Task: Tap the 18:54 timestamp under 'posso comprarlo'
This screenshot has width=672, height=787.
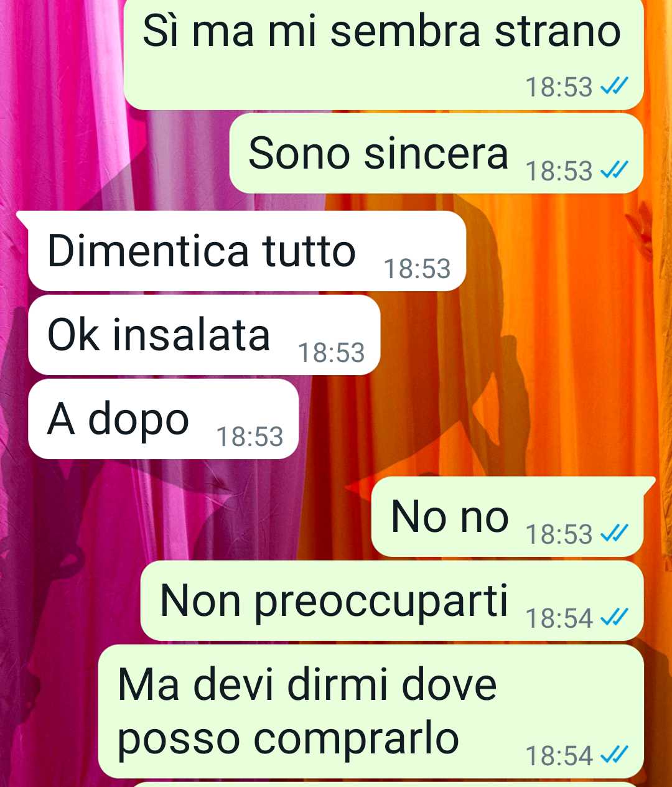Action: (x=559, y=755)
